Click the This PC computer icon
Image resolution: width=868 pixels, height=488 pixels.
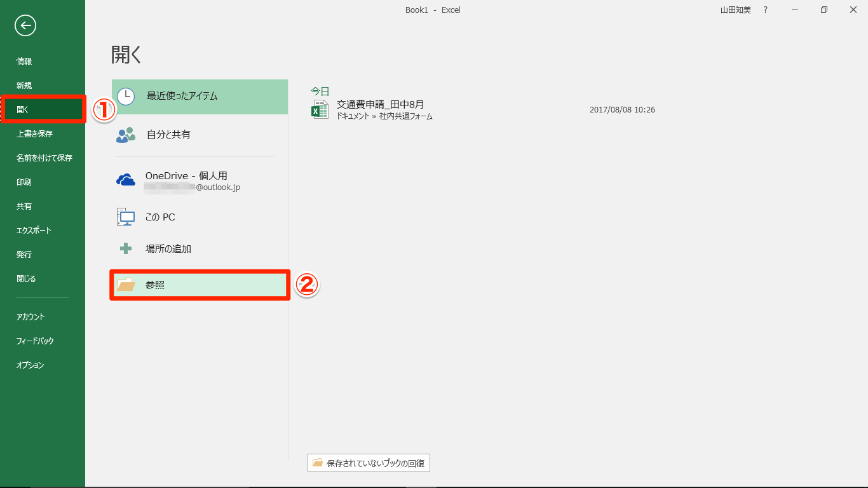pos(126,217)
